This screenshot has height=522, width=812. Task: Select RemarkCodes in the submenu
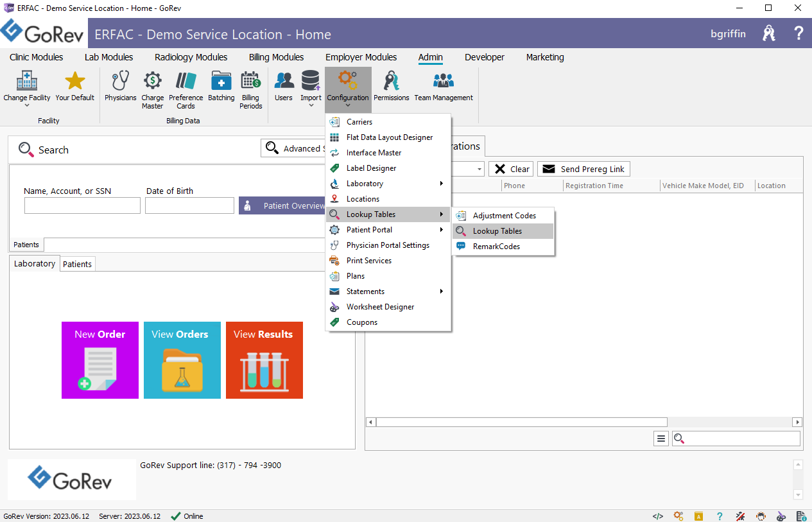(x=503, y=247)
